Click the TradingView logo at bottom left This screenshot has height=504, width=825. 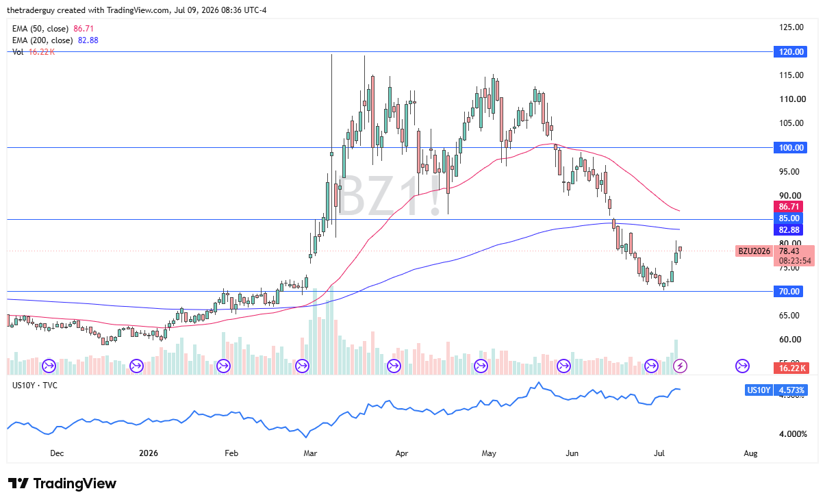tap(62, 483)
